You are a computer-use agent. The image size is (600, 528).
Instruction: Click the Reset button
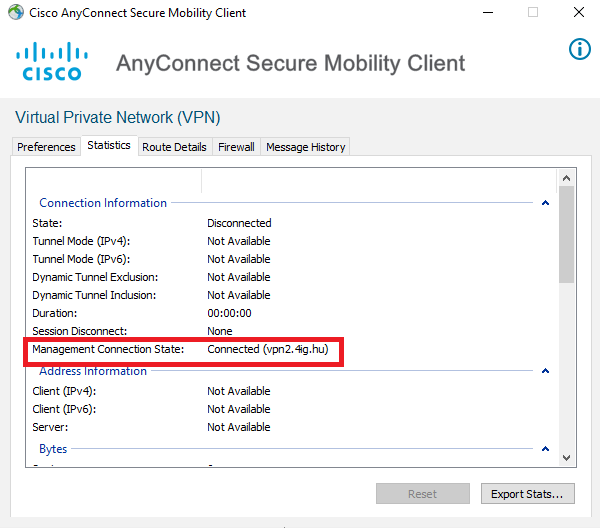[422, 494]
